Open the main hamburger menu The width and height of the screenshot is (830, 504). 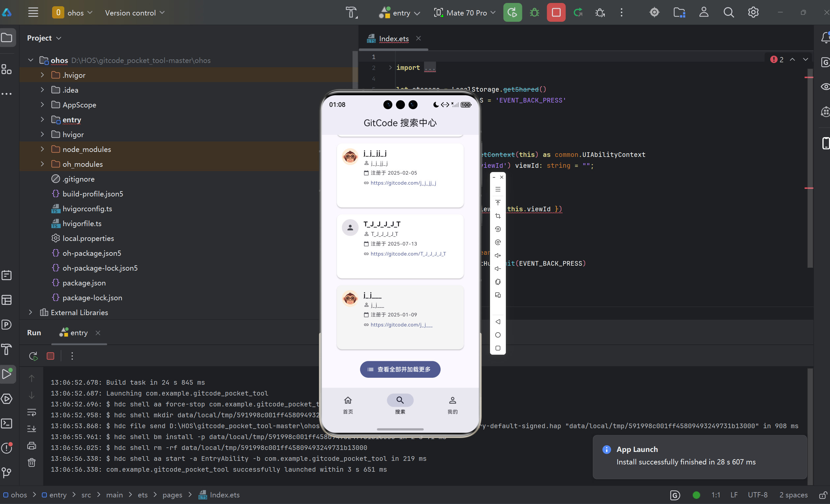point(33,12)
